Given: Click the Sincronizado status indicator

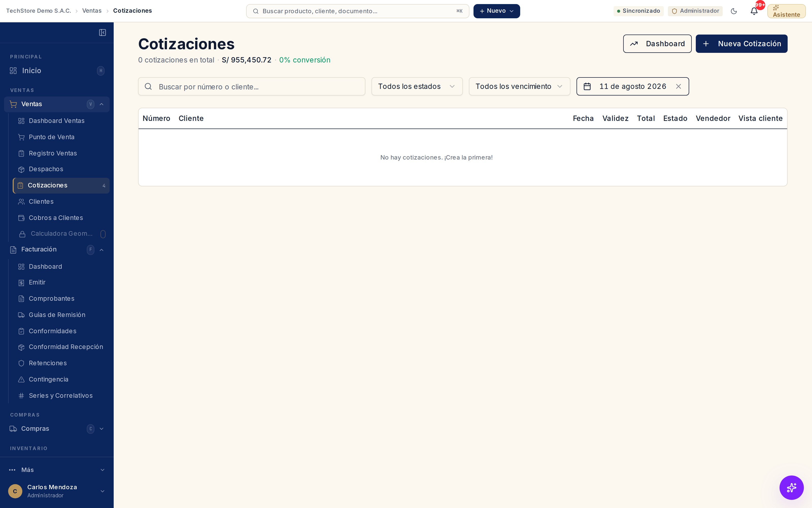Looking at the screenshot, I should (x=638, y=11).
